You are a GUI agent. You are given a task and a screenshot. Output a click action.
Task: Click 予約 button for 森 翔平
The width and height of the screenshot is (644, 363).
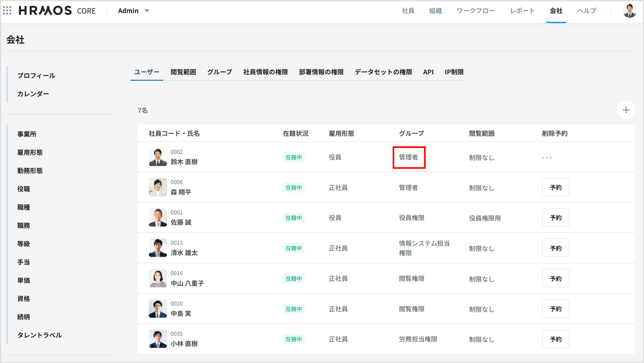555,187
